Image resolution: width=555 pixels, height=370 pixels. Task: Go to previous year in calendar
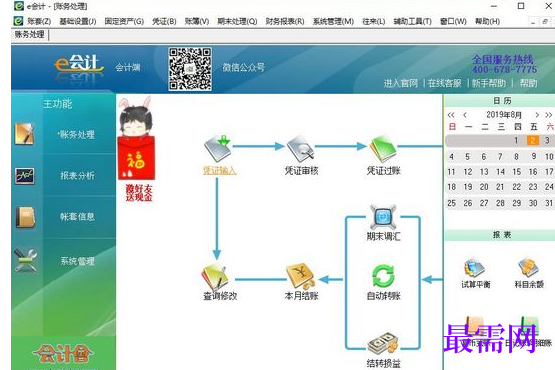click(x=451, y=115)
